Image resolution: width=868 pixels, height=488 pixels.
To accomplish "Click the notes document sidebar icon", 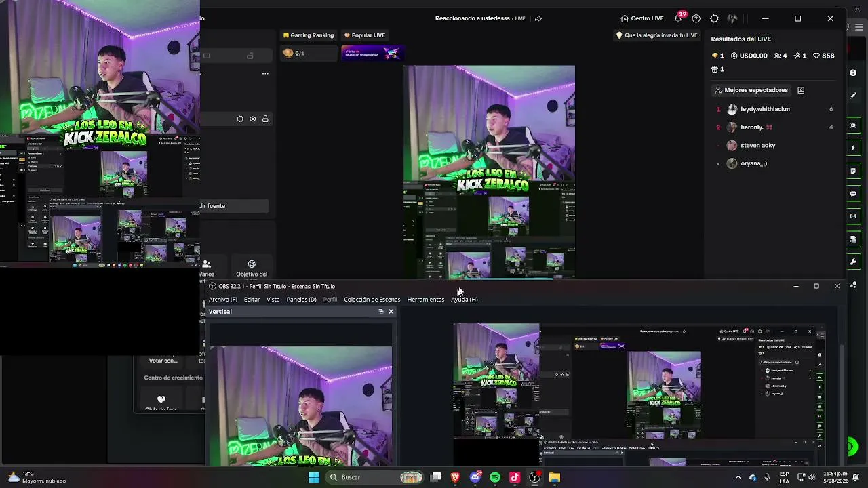I will click(853, 171).
